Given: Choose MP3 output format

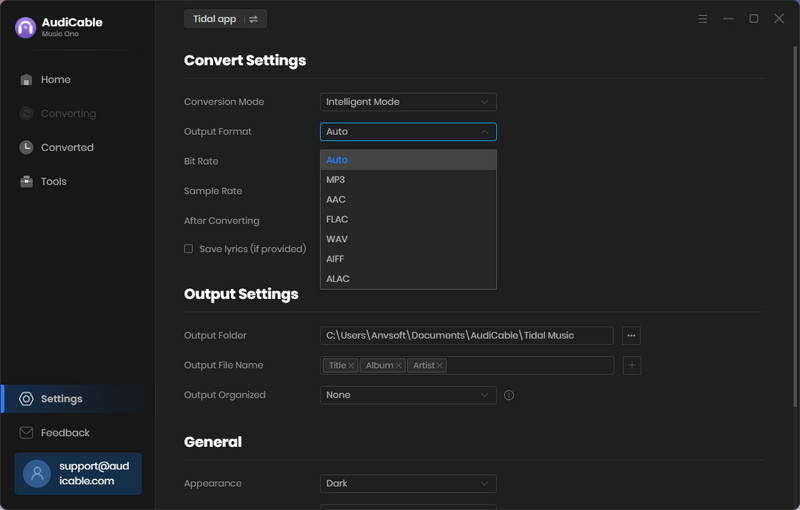Looking at the screenshot, I should coord(408,180).
